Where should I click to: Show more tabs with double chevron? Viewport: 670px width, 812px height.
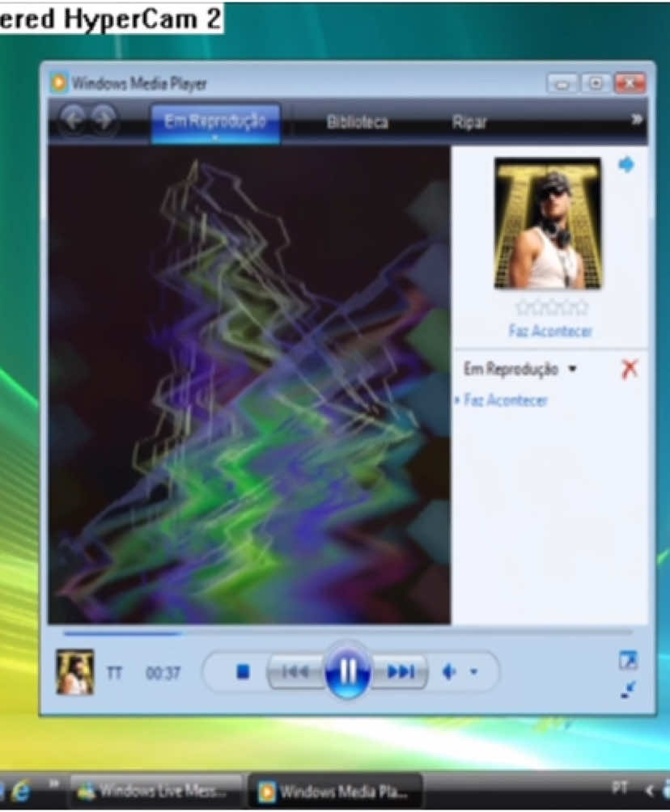click(x=637, y=120)
